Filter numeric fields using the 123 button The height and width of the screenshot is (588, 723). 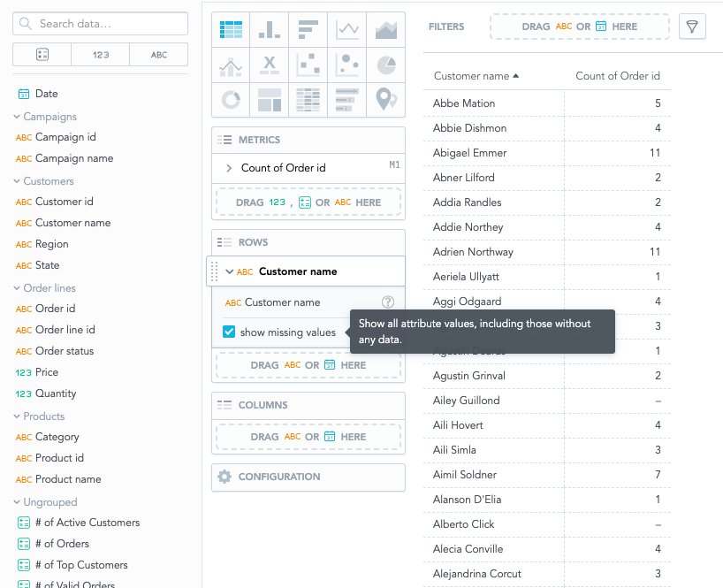[100, 54]
